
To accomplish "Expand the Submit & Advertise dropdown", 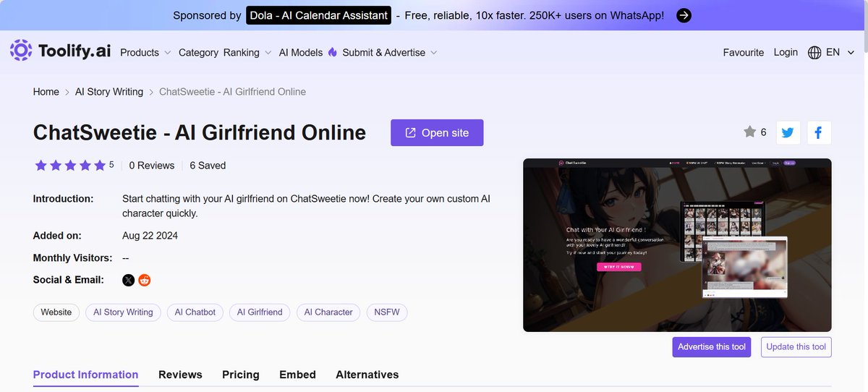I will (390, 53).
